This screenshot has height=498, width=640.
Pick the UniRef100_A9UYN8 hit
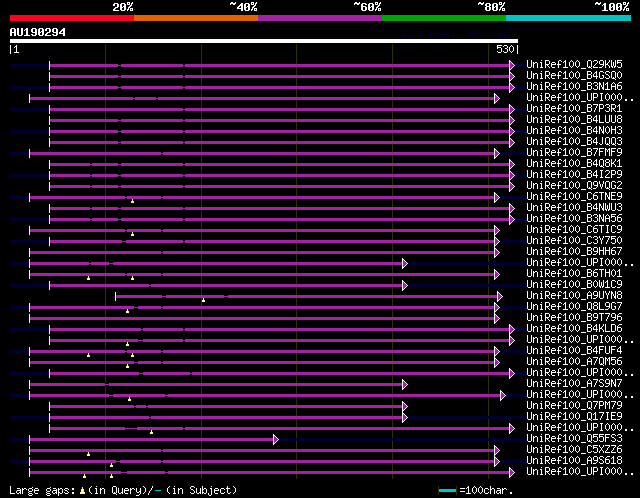click(574, 296)
